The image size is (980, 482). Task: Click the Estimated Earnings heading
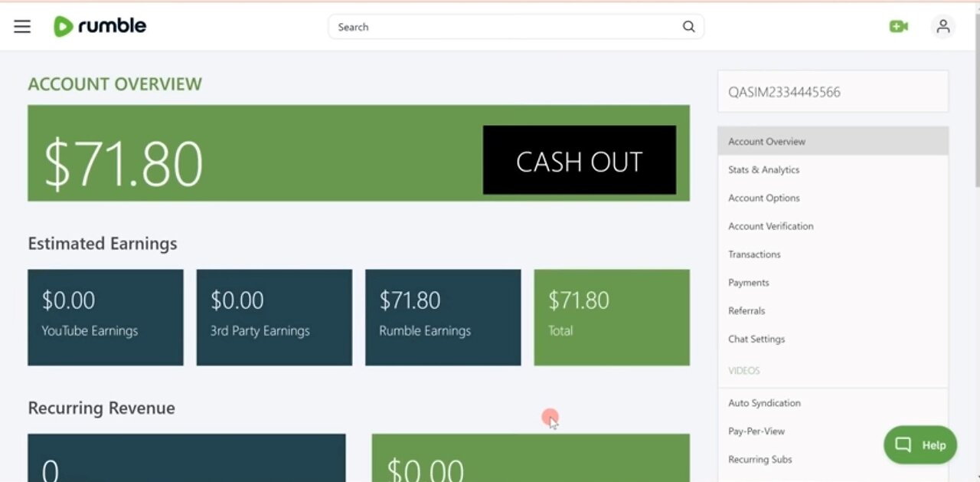click(103, 244)
